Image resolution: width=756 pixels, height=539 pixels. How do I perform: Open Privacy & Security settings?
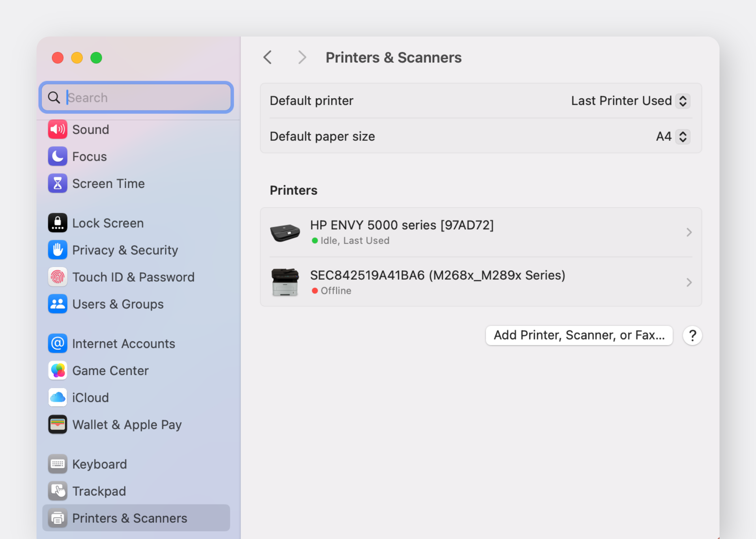tap(125, 250)
